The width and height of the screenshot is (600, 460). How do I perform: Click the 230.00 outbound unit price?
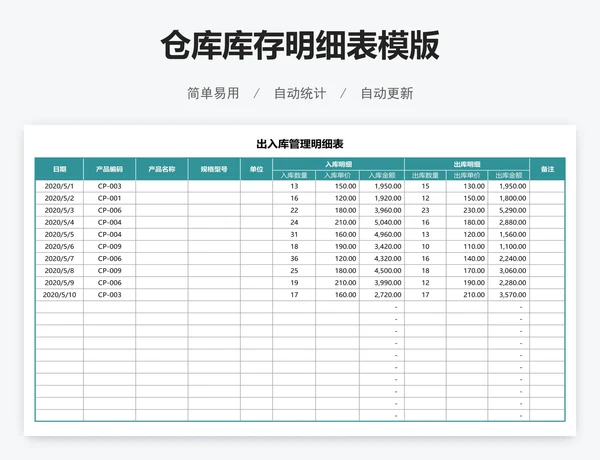(467, 210)
